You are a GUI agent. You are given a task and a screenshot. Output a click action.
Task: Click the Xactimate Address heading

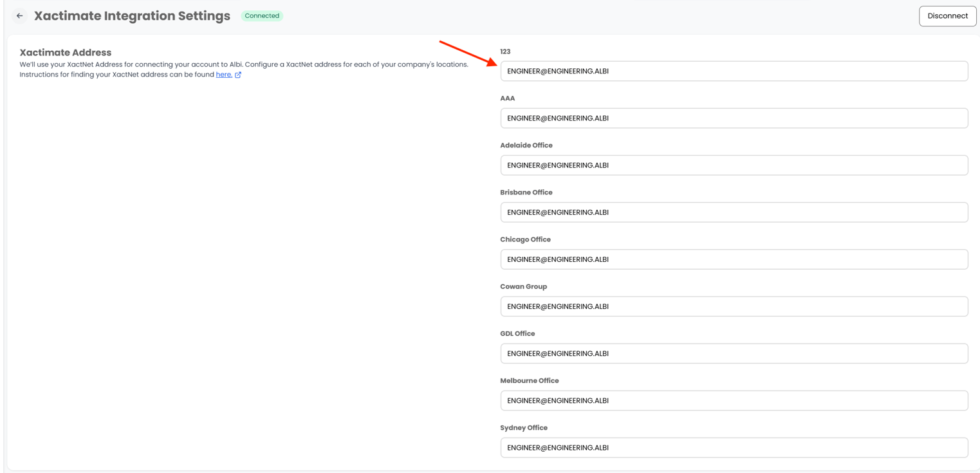tap(66, 53)
